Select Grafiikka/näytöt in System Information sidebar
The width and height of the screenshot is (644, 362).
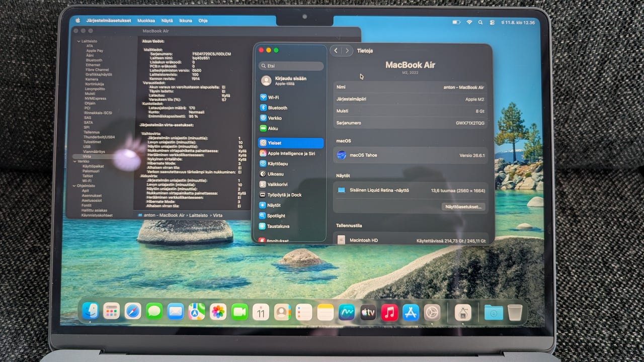99,74
